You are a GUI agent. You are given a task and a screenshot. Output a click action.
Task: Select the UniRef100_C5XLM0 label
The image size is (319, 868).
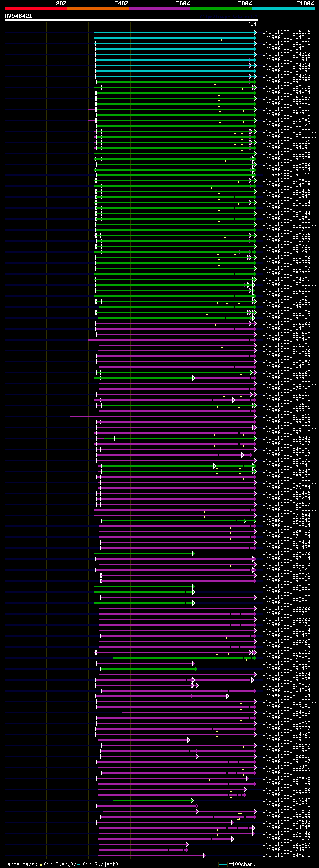pos(286,597)
